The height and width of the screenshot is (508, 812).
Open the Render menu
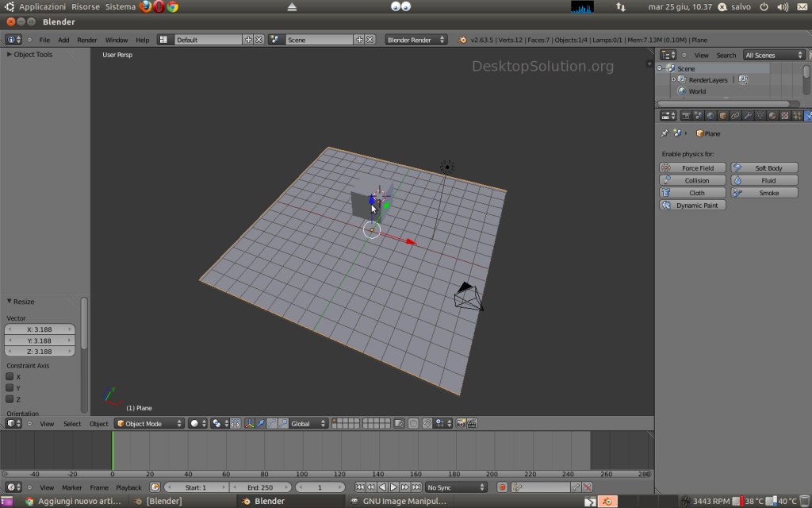pos(86,40)
